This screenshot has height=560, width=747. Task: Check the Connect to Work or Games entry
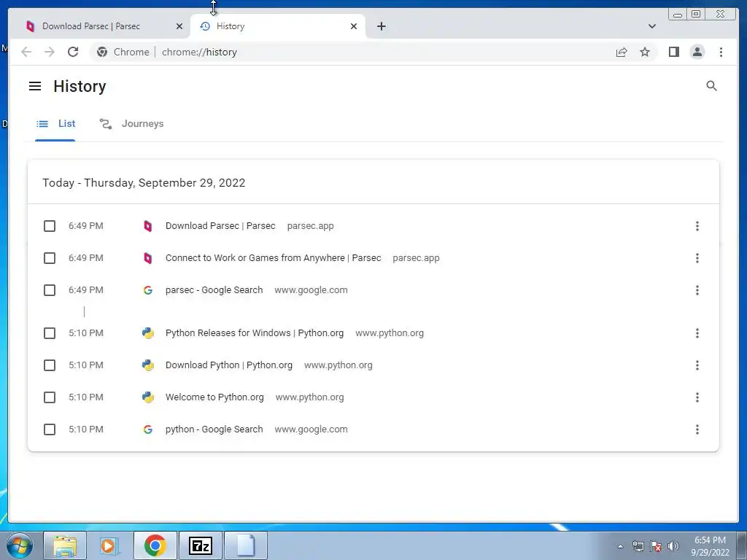50,258
